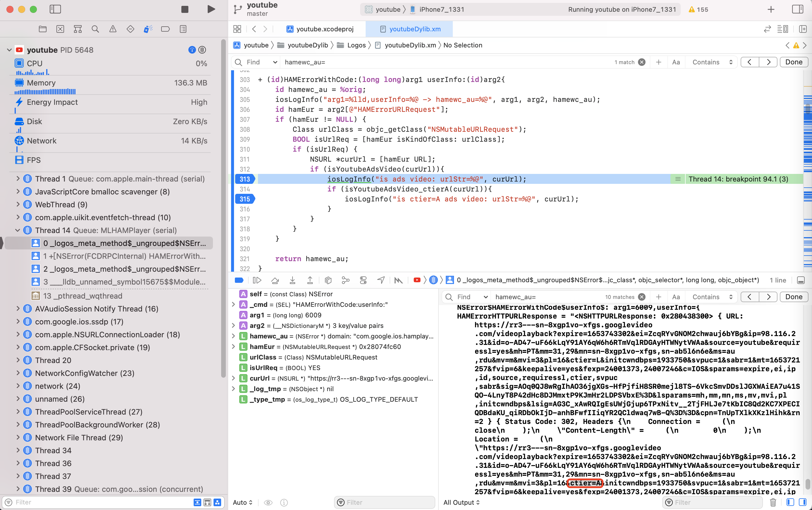Go back in editor history
Viewport: 812px width, 510px height.
(254, 29)
